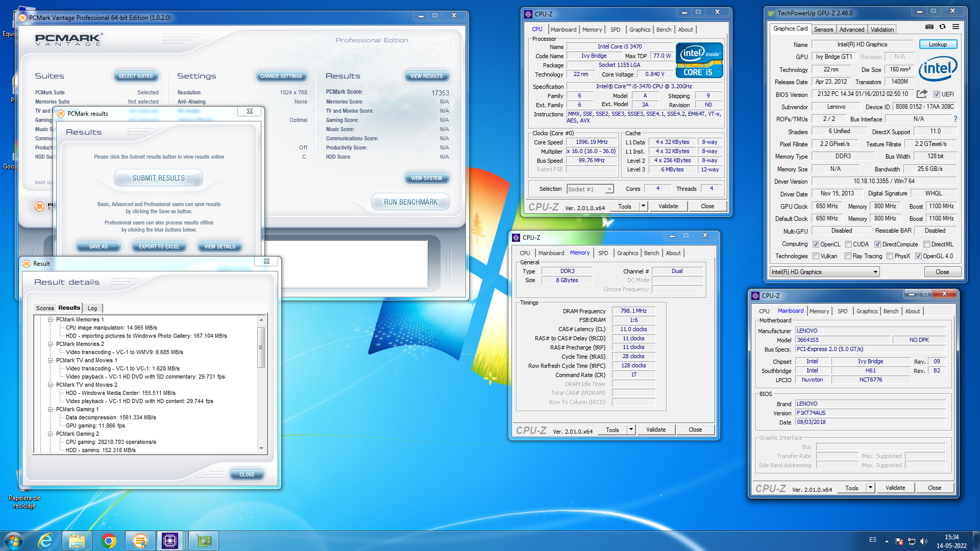The image size is (980, 551).
Task: Switch to the Sensors tab in GPU-Z
Action: [x=823, y=30]
